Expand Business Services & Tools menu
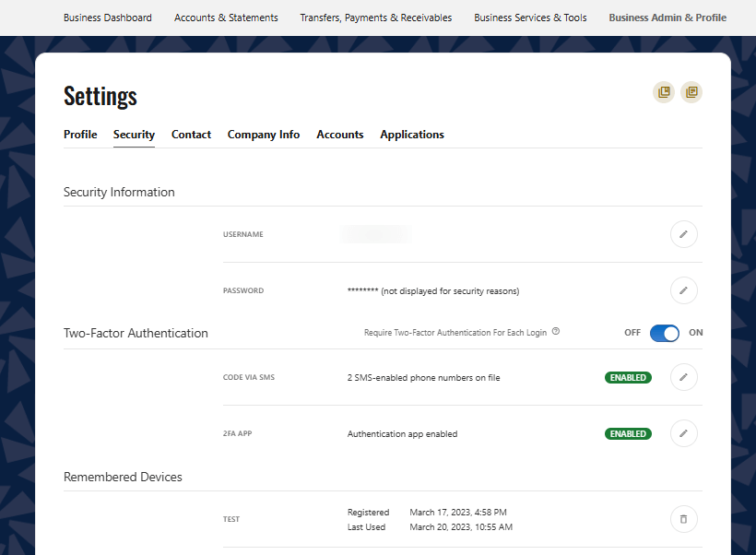Screen dimensions: 756x555 point(530,18)
